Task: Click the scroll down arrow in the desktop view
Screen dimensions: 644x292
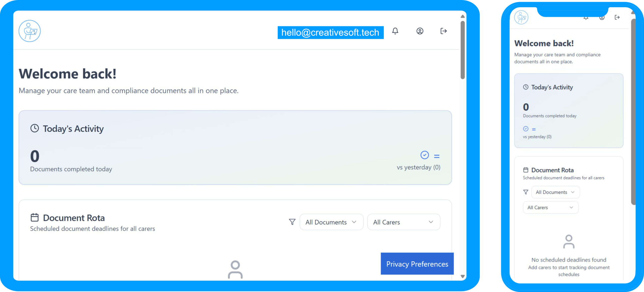Action: pyautogui.click(x=462, y=276)
